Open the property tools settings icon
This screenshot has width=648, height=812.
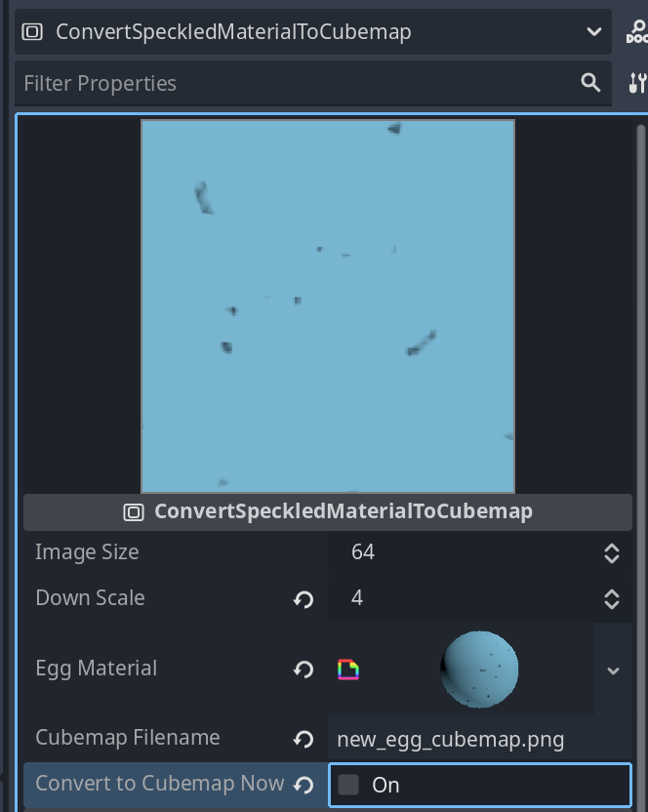636,83
